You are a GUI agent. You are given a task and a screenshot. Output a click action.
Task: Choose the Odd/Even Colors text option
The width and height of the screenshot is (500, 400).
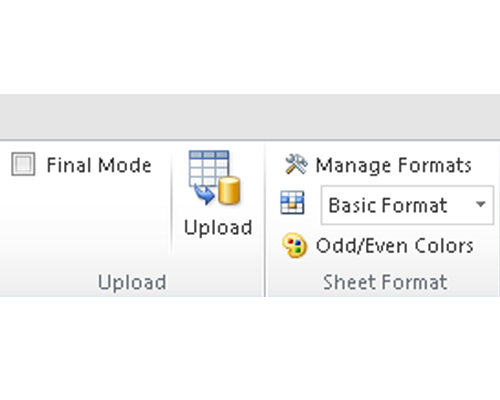coord(395,246)
